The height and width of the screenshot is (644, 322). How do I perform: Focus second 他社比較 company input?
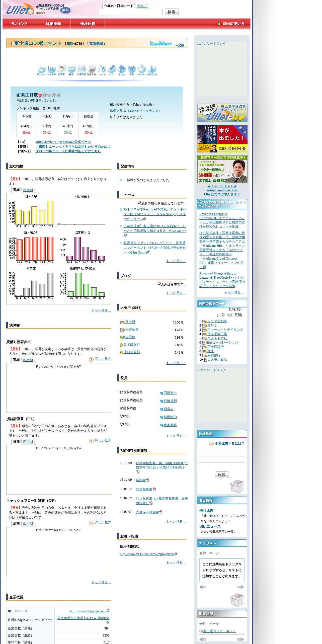222,459
